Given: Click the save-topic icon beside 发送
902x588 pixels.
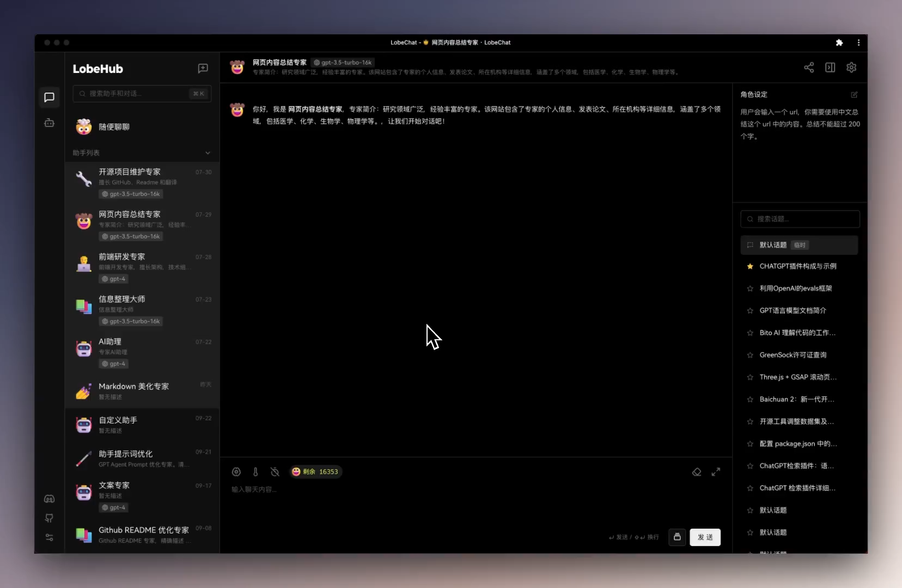Looking at the screenshot, I should click(x=677, y=537).
